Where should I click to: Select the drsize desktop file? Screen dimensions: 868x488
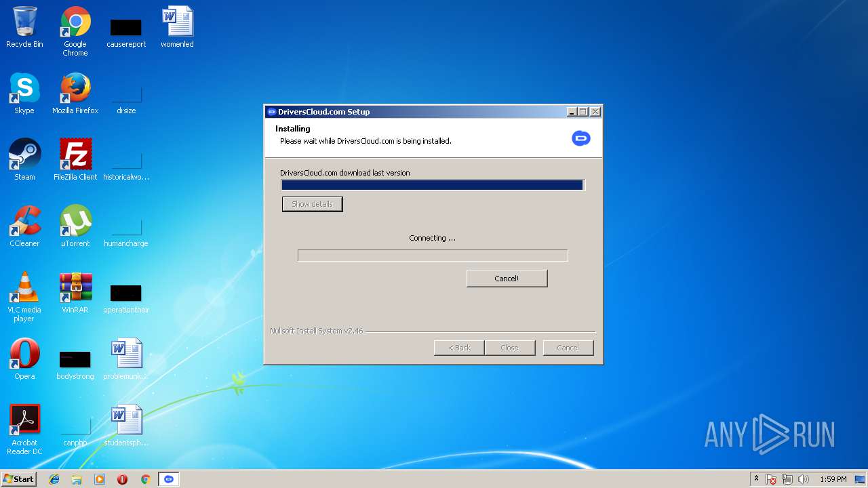tap(126, 99)
